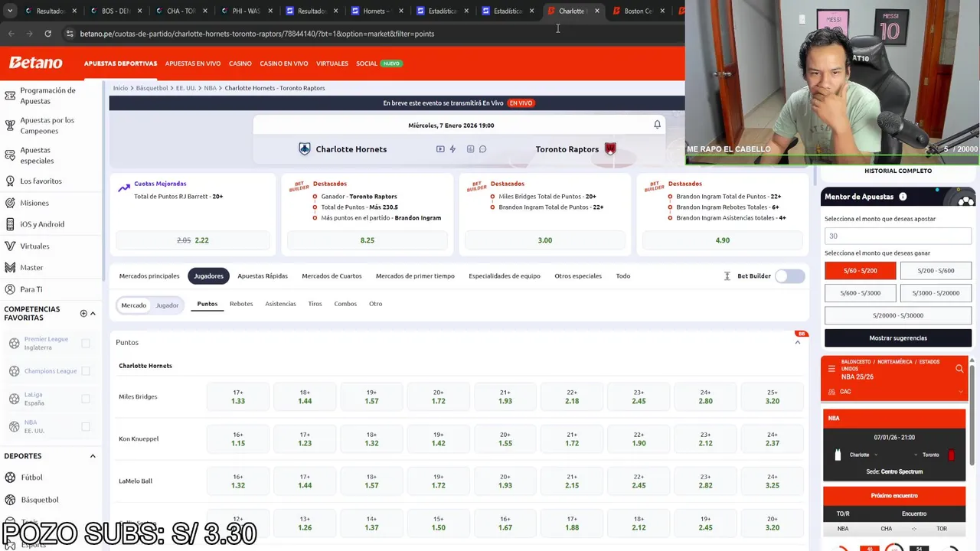The width and height of the screenshot is (980, 551).
Task: Open Misiones in the sidebar
Action: coord(34,203)
